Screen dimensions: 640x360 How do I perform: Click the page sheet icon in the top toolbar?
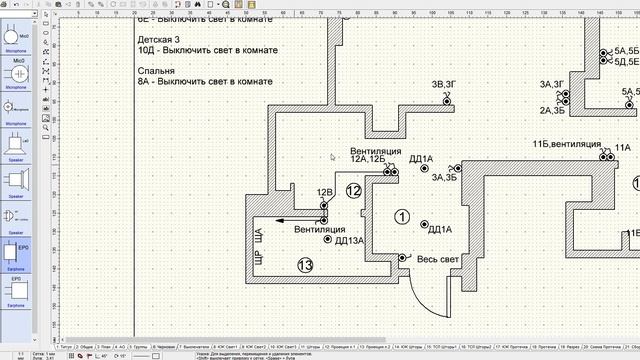[210, 4]
